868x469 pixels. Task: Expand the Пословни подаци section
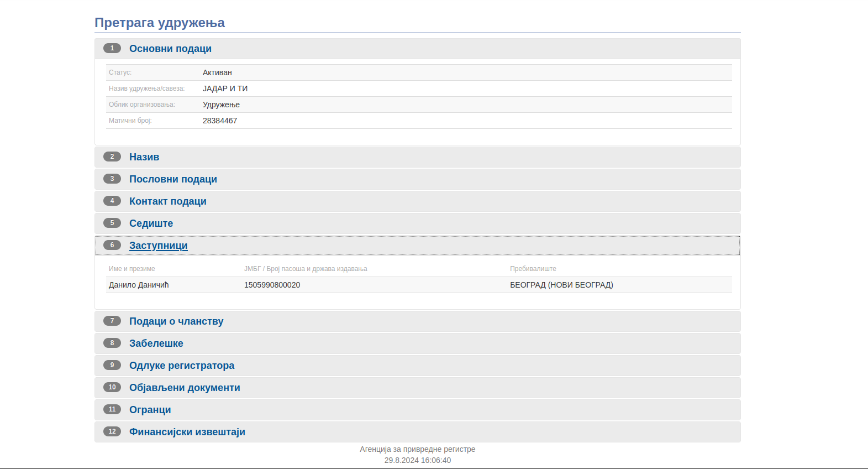click(x=173, y=179)
